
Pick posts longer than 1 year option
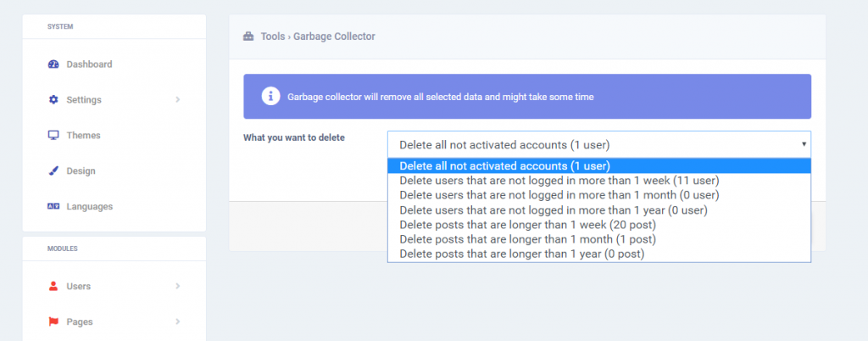[x=599, y=254]
